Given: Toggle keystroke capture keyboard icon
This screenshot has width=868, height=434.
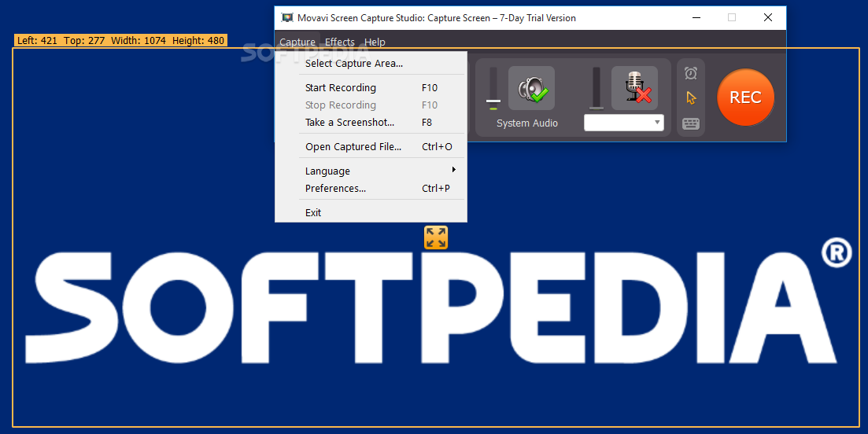Looking at the screenshot, I should (691, 123).
